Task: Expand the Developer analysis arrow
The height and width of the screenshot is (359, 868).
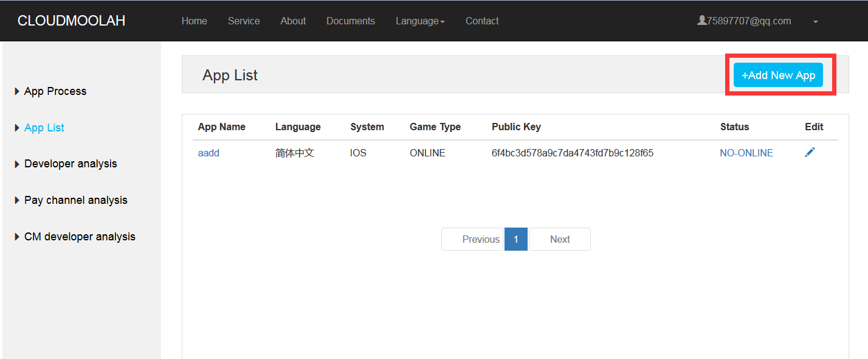Action: pyautogui.click(x=17, y=164)
